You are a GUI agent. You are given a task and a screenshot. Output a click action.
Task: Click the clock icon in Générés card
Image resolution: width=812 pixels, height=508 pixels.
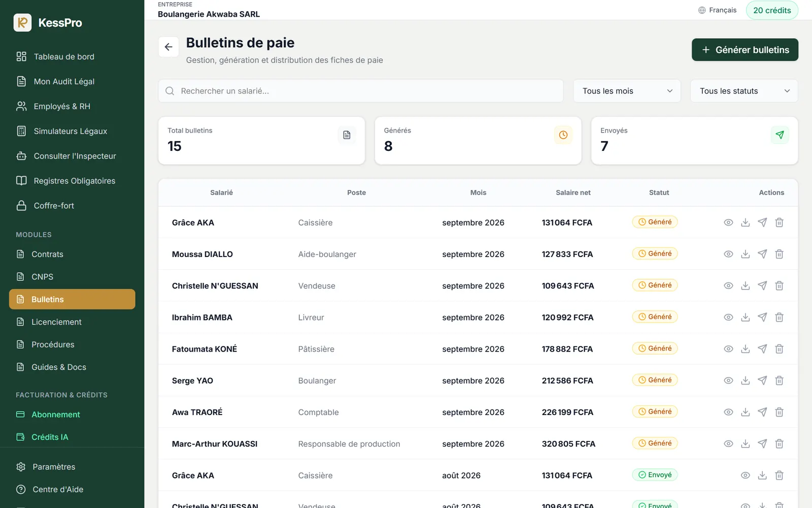tap(563, 135)
